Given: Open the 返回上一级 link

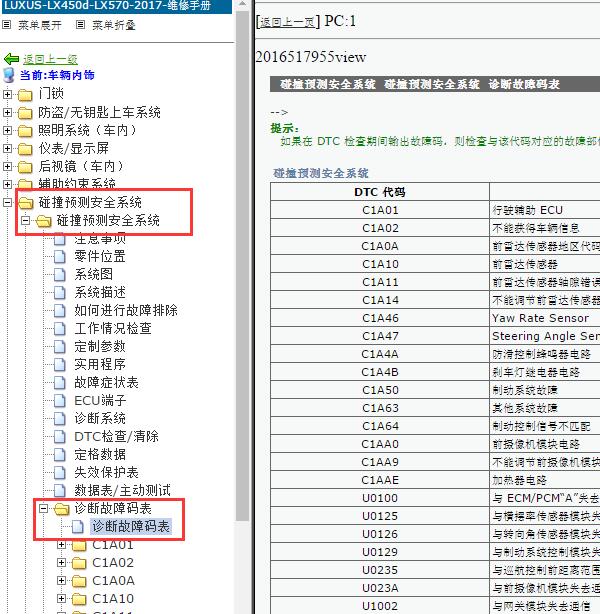Looking at the screenshot, I should 51,59.
